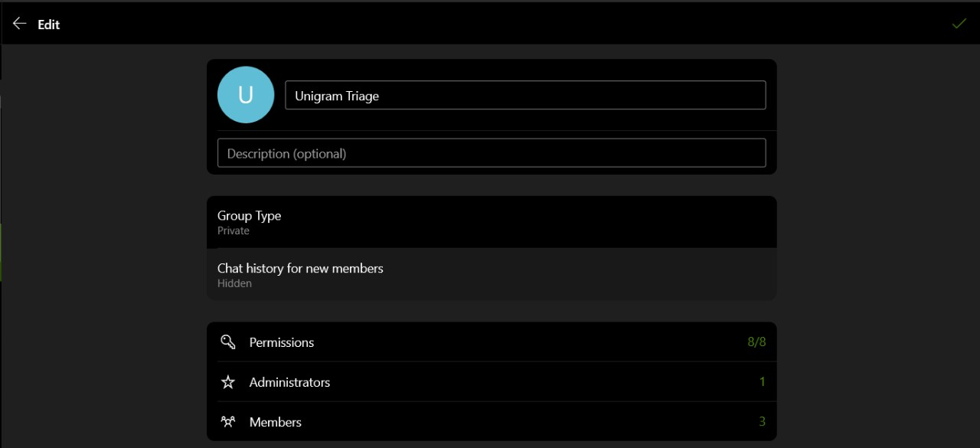The width and height of the screenshot is (980, 448).
Task: Click Hidden under Chat history setting
Action: tap(234, 283)
